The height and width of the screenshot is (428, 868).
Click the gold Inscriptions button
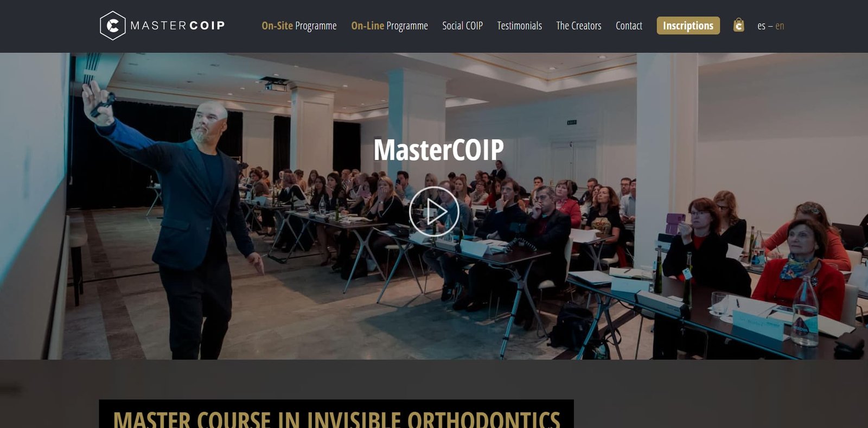pos(688,25)
